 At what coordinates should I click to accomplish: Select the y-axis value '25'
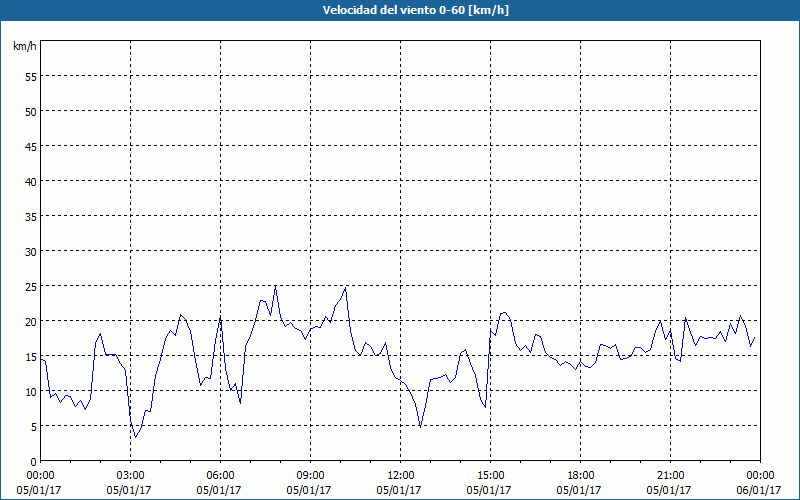point(31,287)
